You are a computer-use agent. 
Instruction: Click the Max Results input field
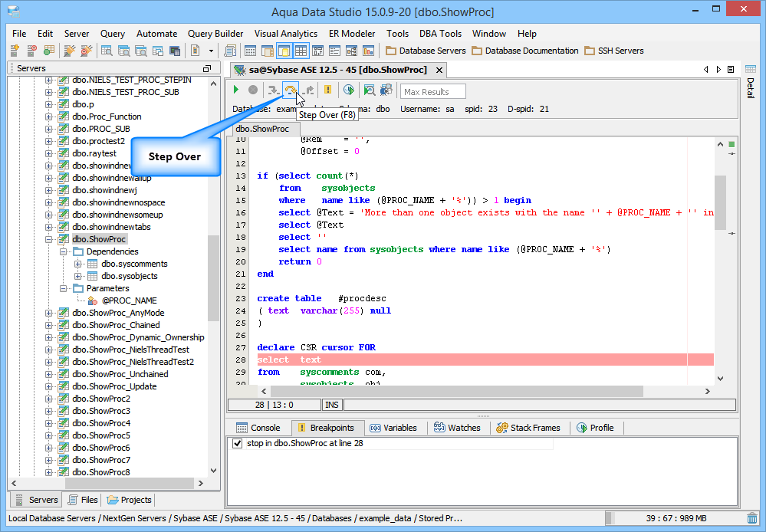tap(433, 92)
